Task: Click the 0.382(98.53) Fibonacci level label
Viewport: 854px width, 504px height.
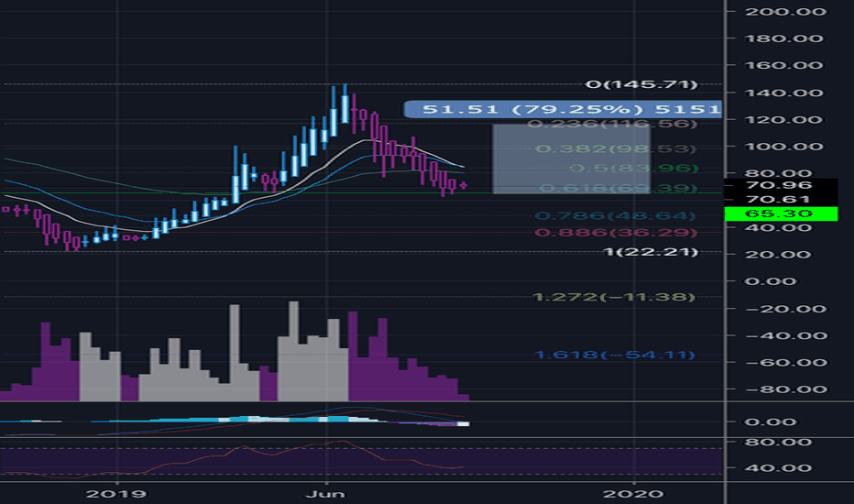Action: 616,148
